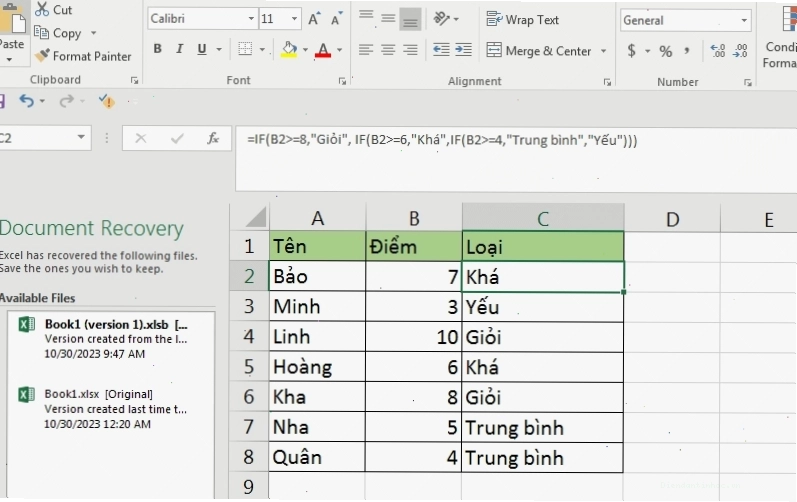Open the Borders dropdown arrow
The image size is (797, 502).
(262, 49)
